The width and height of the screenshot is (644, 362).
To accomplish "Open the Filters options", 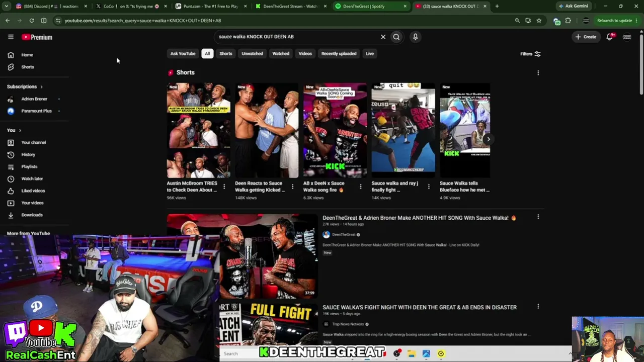I will pyautogui.click(x=530, y=54).
